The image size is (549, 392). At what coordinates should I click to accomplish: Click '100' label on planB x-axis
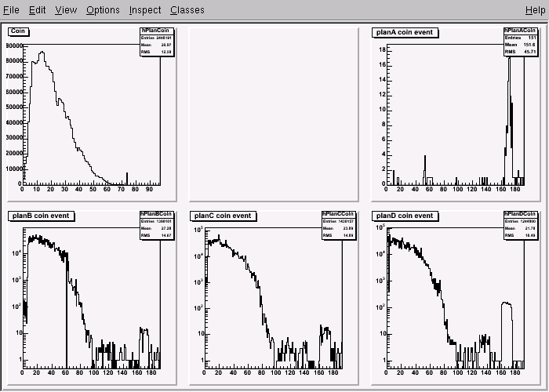(x=93, y=372)
